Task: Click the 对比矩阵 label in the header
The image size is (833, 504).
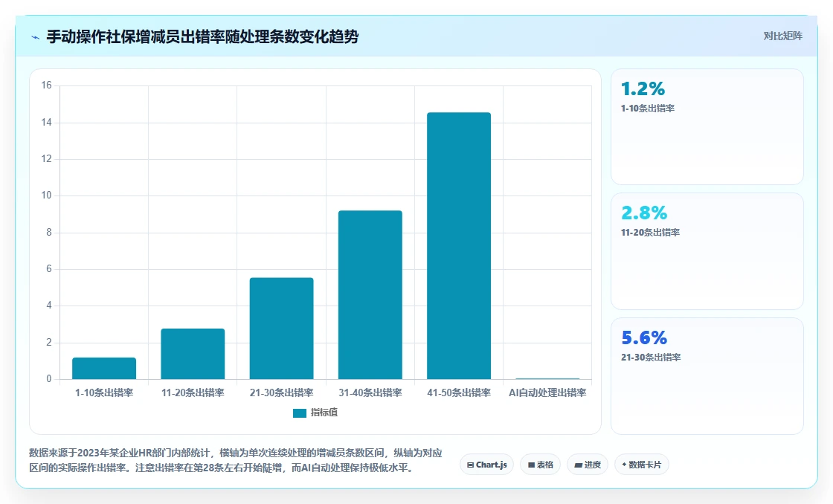Action: coord(782,36)
